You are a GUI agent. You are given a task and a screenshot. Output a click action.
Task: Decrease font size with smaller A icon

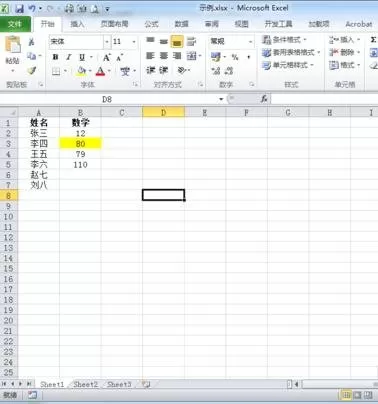click(x=120, y=57)
